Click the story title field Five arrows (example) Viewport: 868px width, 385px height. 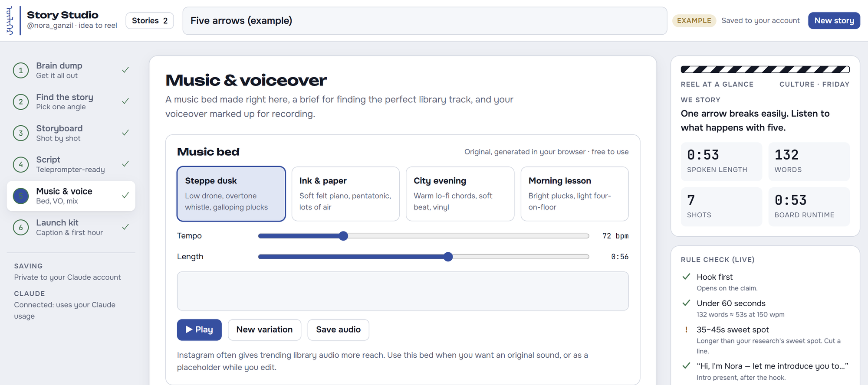point(424,20)
